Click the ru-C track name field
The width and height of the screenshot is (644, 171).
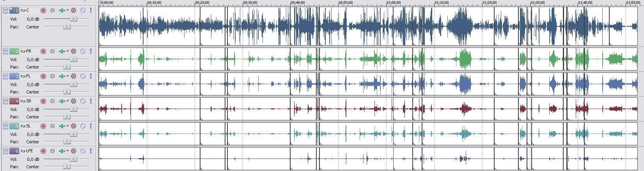29,10
